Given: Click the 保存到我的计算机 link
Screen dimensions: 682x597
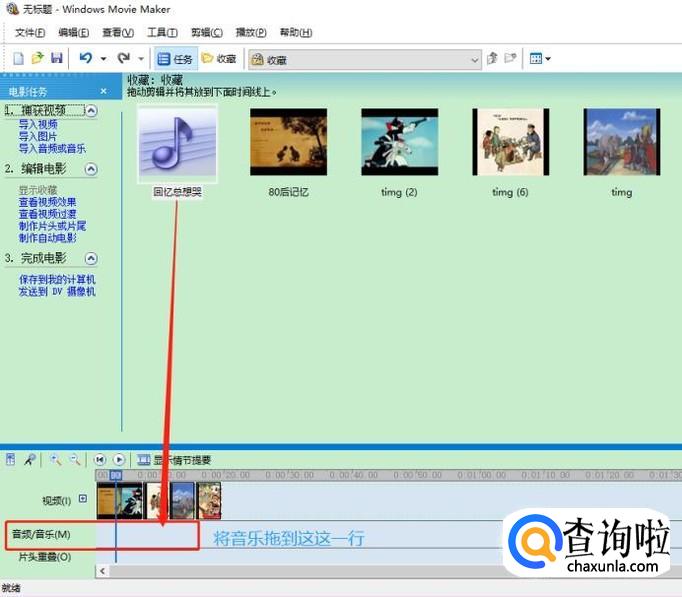Looking at the screenshot, I should point(57,279).
